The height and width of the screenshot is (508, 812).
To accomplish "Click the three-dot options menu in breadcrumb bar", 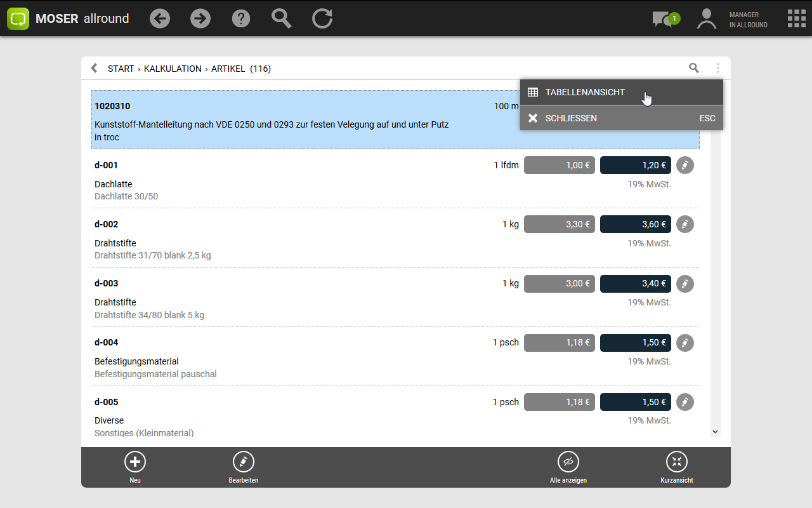I will pyautogui.click(x=718, y=68).
